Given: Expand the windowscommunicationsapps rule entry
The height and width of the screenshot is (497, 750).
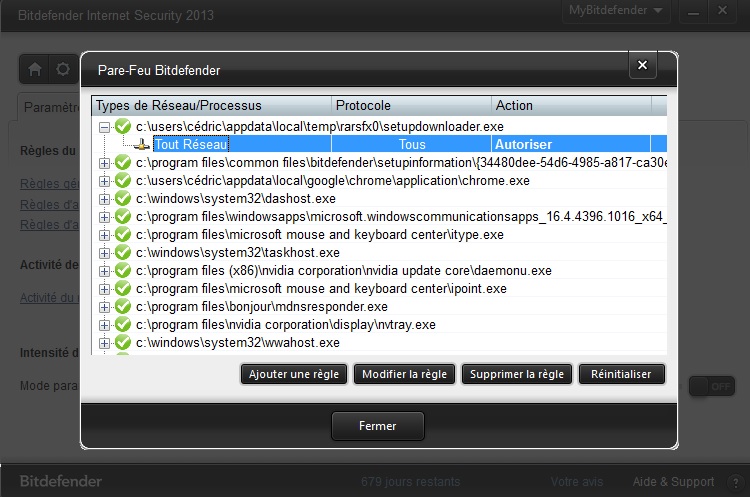Looking at the screenshot, I should tap(104, 217).
